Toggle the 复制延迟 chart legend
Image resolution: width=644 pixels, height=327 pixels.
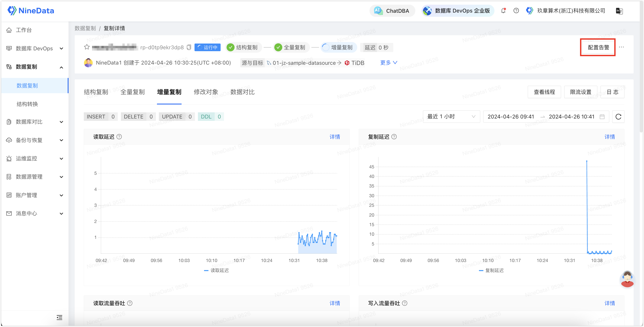point(491,271)
